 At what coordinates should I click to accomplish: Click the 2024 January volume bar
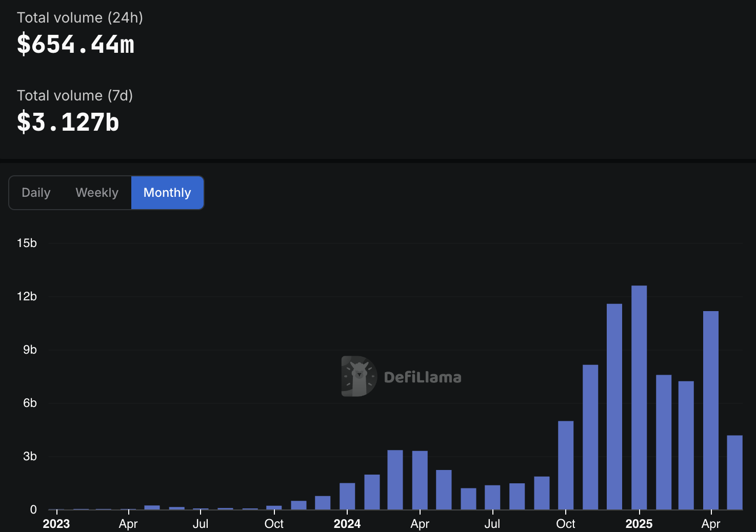tap(347, 496)
